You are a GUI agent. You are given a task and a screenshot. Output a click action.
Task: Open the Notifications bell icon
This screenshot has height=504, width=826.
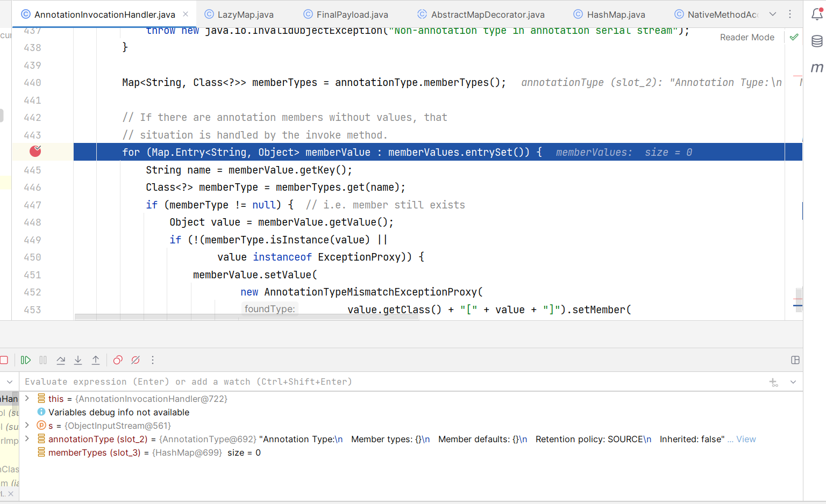click(817, 15)
